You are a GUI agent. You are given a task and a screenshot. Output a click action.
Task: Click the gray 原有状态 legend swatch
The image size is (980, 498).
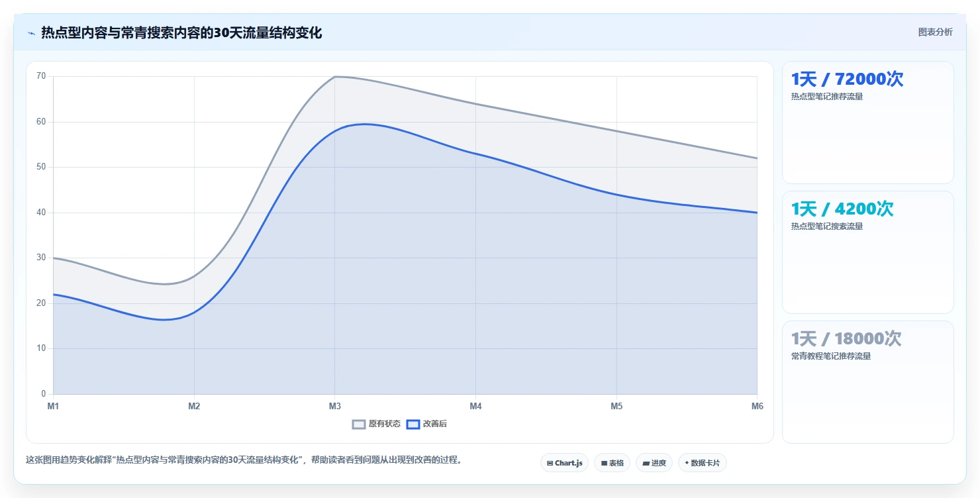click(359, 424)
